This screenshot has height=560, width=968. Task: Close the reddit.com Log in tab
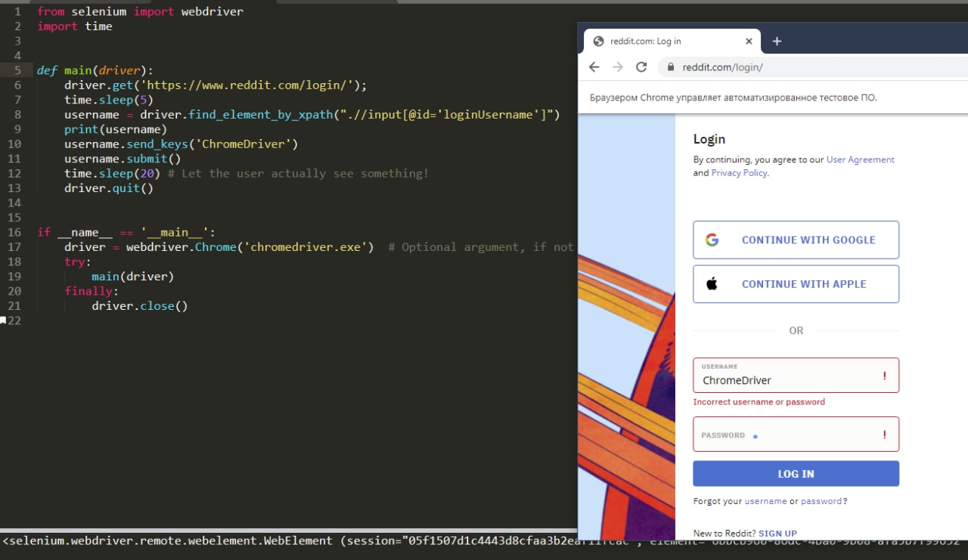point(749,42)
